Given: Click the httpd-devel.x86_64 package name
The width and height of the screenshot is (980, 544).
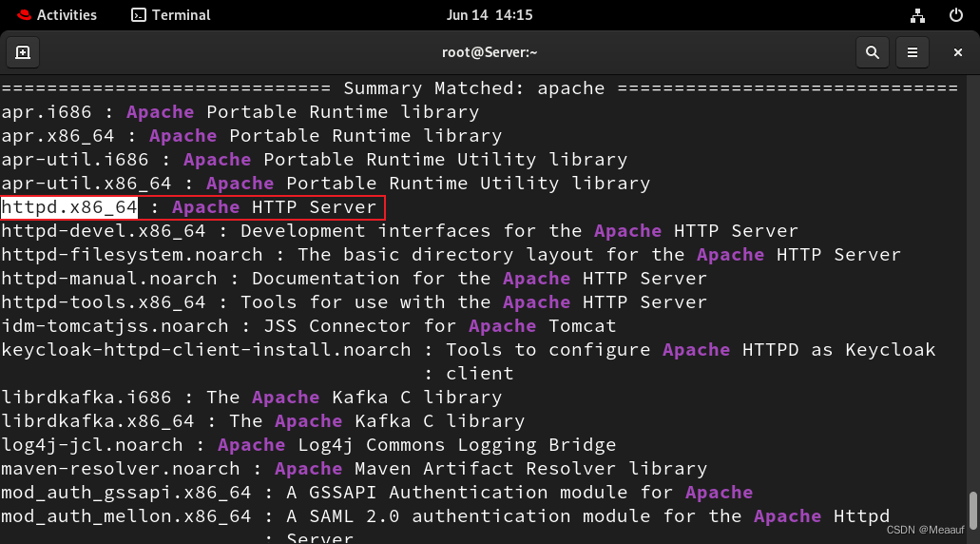Looking at the screenshot, I should pos(103,231).
